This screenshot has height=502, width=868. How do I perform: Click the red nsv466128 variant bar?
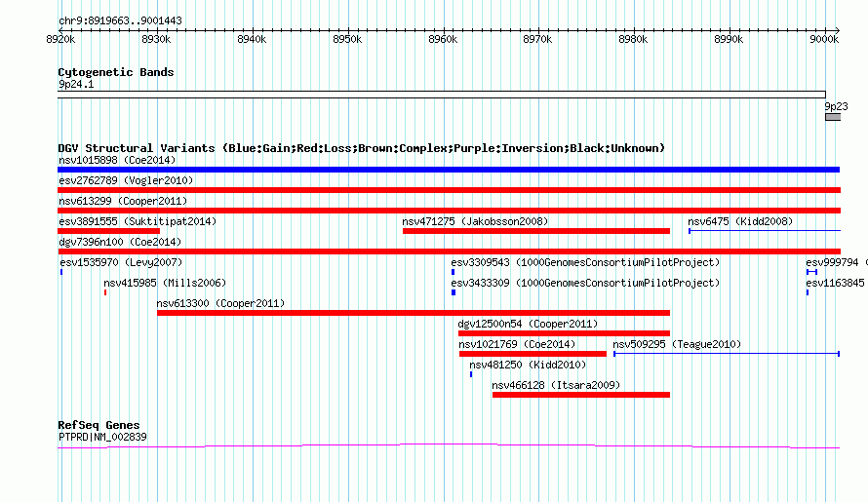(x=580, y=395)
